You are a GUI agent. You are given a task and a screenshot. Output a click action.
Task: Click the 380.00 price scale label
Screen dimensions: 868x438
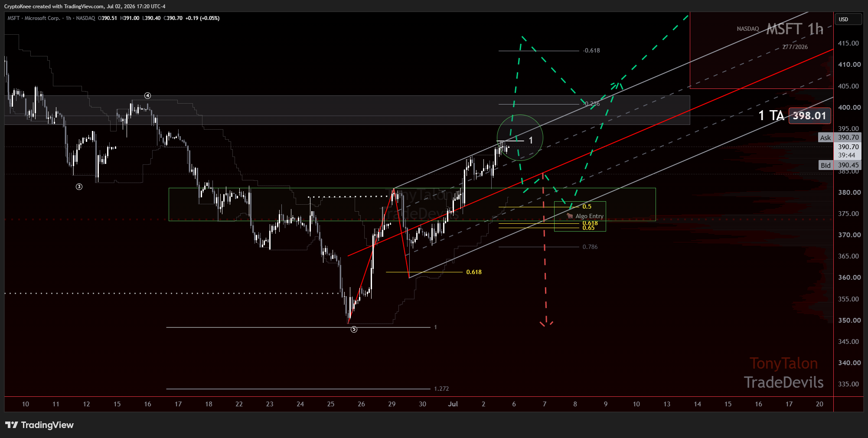849,193
